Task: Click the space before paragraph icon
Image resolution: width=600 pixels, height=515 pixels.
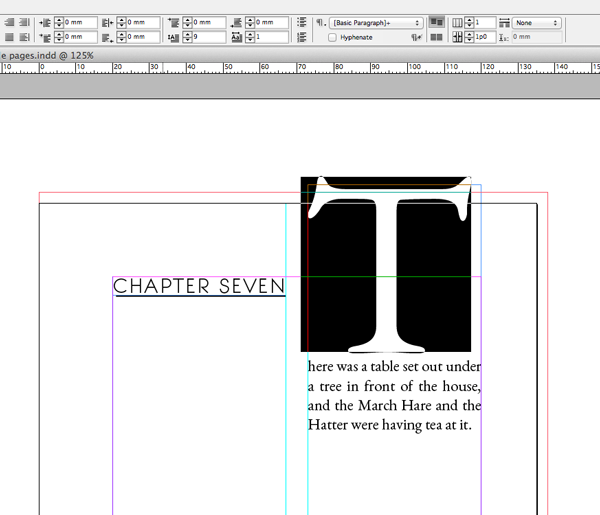Action: pyautogui.click(x=173, y=23)
